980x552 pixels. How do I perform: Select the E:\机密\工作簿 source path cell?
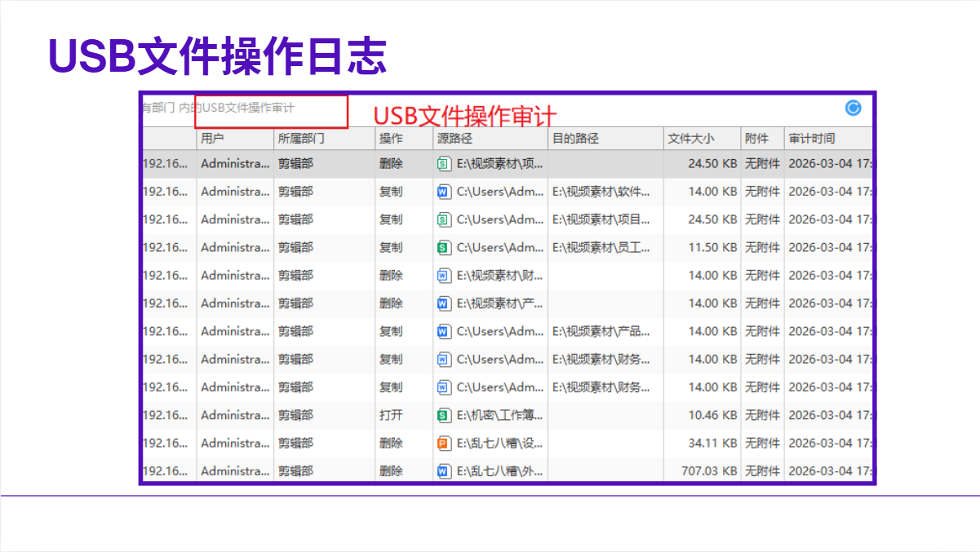(x=499, y=416)
